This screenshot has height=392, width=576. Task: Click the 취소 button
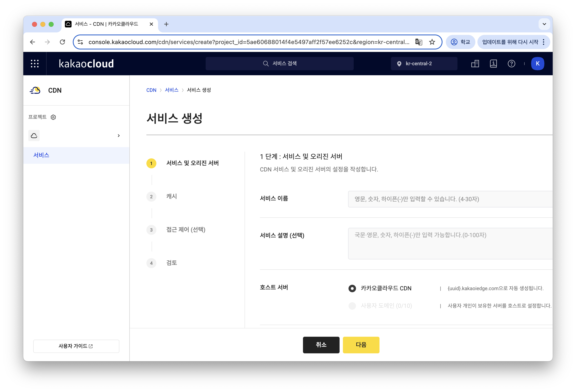click(x=321, y=345)
